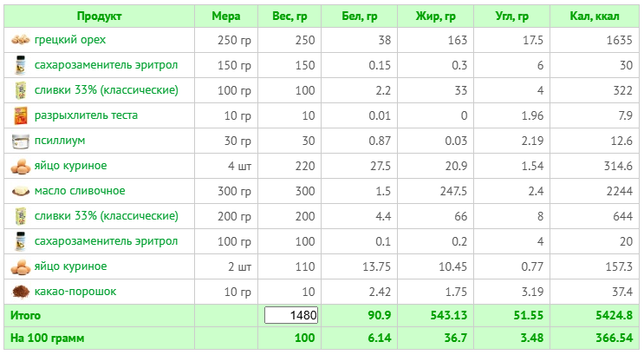Image resolution: width=644 pixels, height=355 pixels.
Task: Click the Продукт column header
Action: pyautogui.click(x=99, y=16)
